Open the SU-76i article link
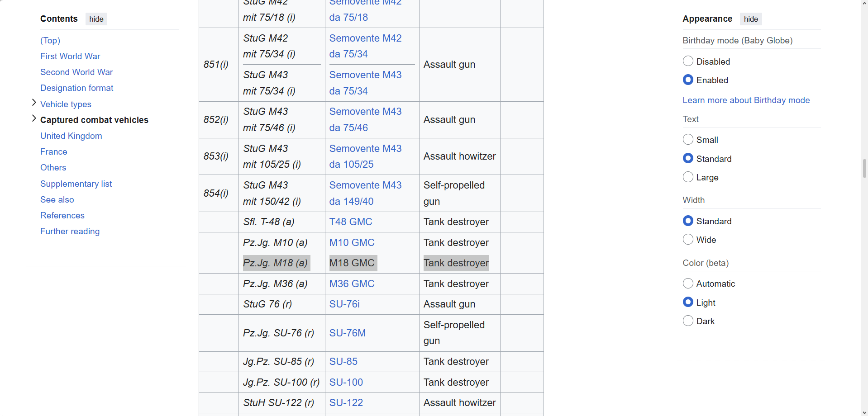The image size is (868, 416). (344, 304)
